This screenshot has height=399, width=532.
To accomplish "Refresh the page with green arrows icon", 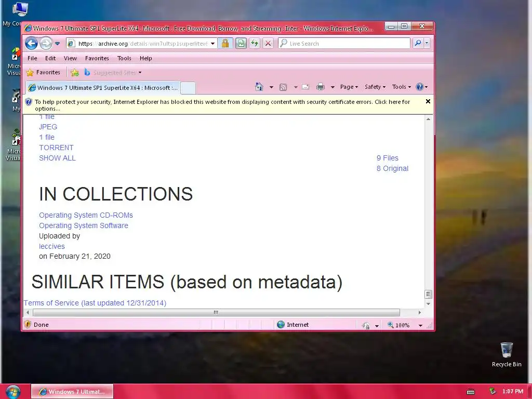I will click(255, 44).
